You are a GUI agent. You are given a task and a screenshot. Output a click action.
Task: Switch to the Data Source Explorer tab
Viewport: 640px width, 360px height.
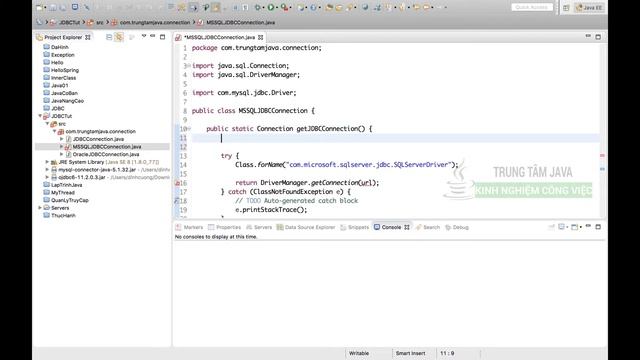click(x=306, y=227)
